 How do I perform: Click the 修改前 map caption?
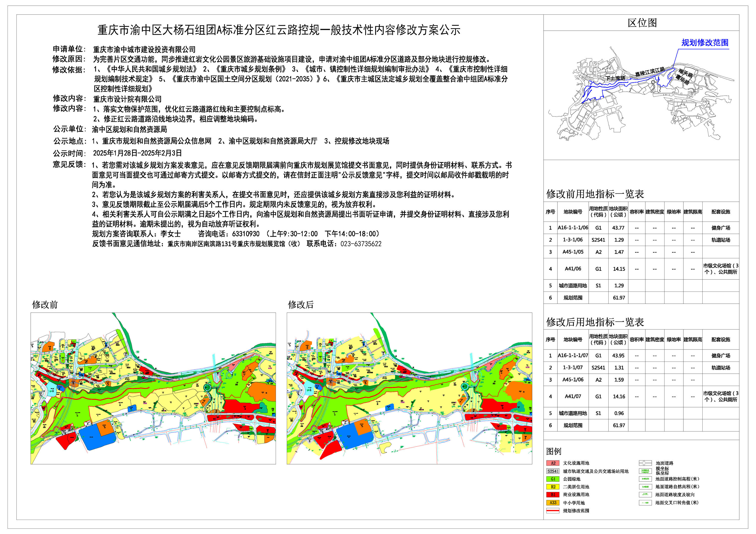45,305
